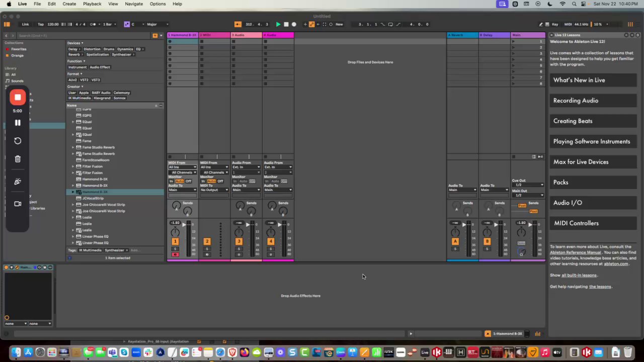644x362 pixels.
Task: Open the File menu
Action: coord(37,4)
